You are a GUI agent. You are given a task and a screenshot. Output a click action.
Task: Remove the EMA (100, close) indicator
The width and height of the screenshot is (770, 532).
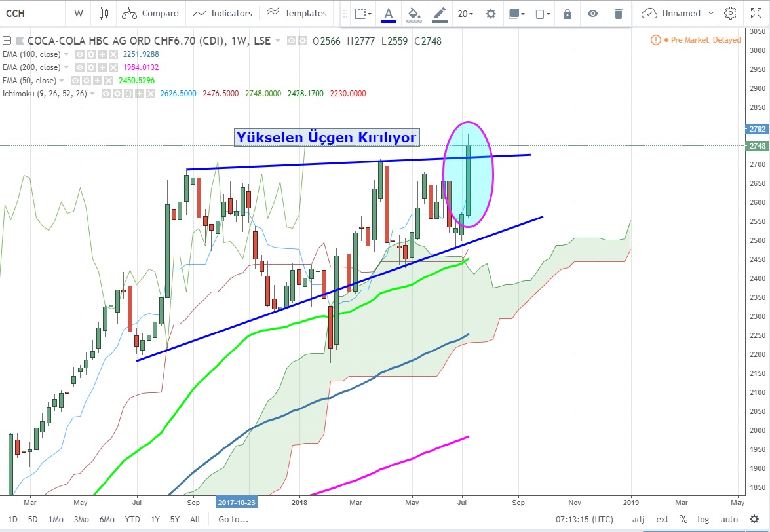113,54
